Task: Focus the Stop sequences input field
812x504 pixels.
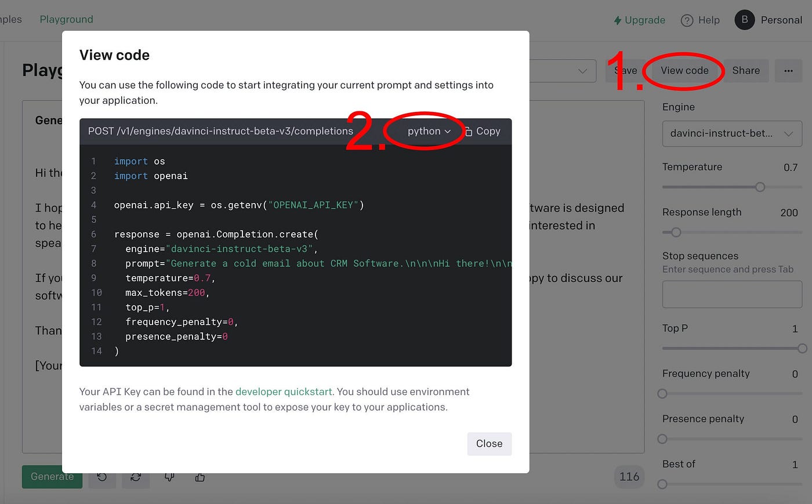Action: [732, 295]
